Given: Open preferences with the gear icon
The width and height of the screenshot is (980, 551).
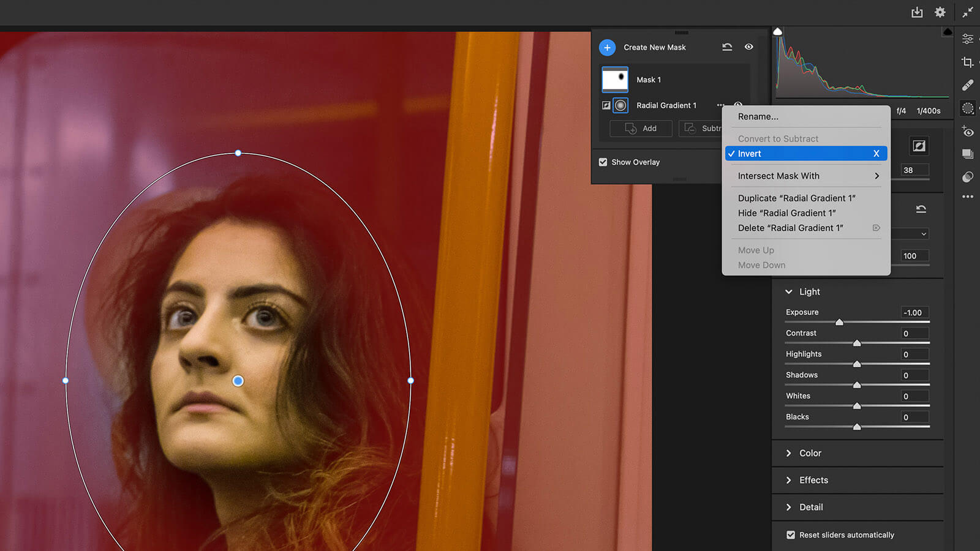Looking at the screenshot, I should (940, 12).
